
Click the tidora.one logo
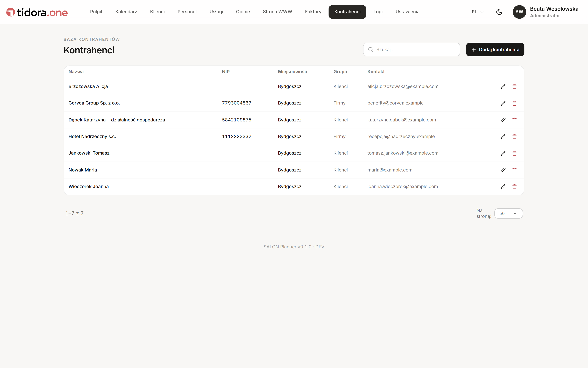pyautogui.click(x=37, y=12)
